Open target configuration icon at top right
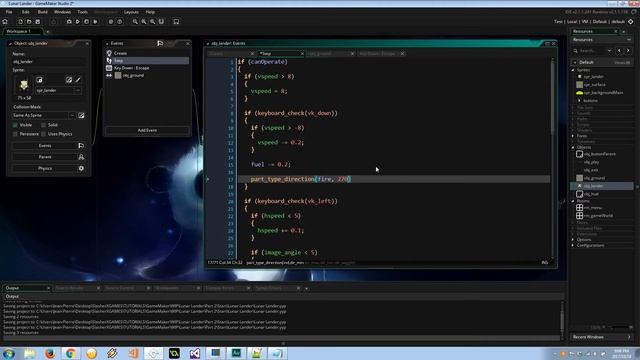Screen dimensions: 640x360 (631, 22)
